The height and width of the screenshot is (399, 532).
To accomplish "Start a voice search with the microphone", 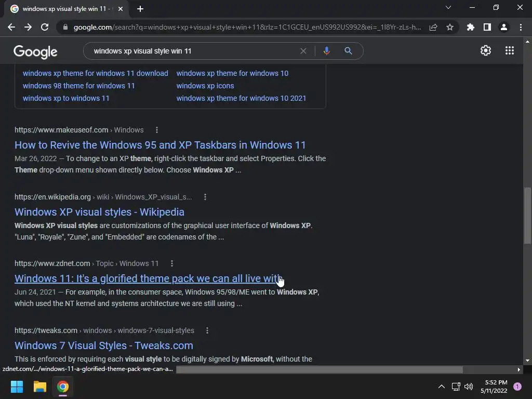I will coord(326,51).
